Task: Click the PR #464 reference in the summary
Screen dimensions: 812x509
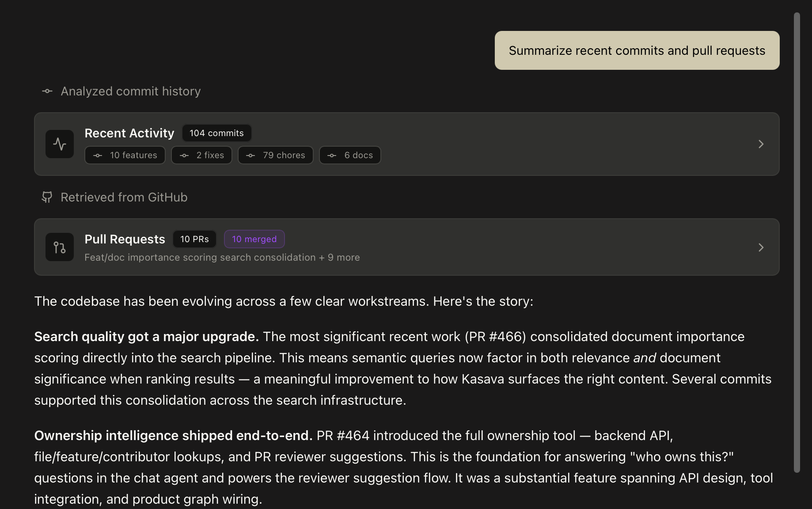Action: click(343, 435)
